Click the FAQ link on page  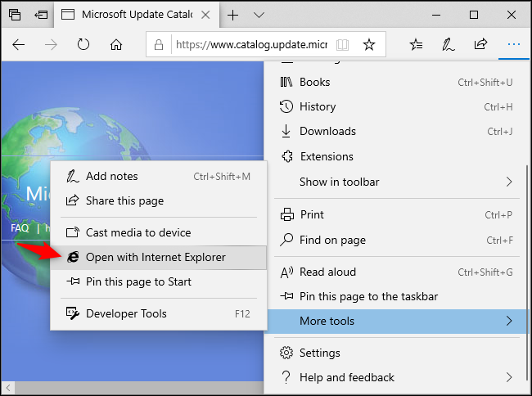tap(20, 228)
